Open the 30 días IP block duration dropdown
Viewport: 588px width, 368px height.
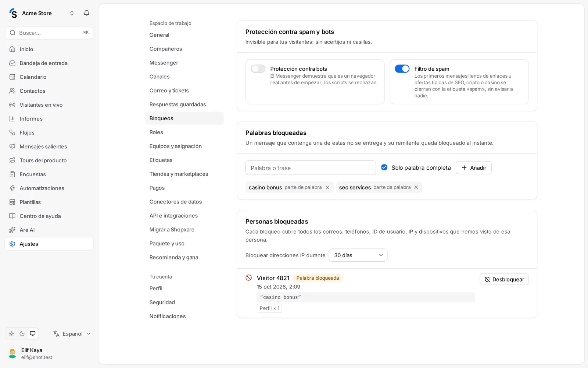(358, 255)
